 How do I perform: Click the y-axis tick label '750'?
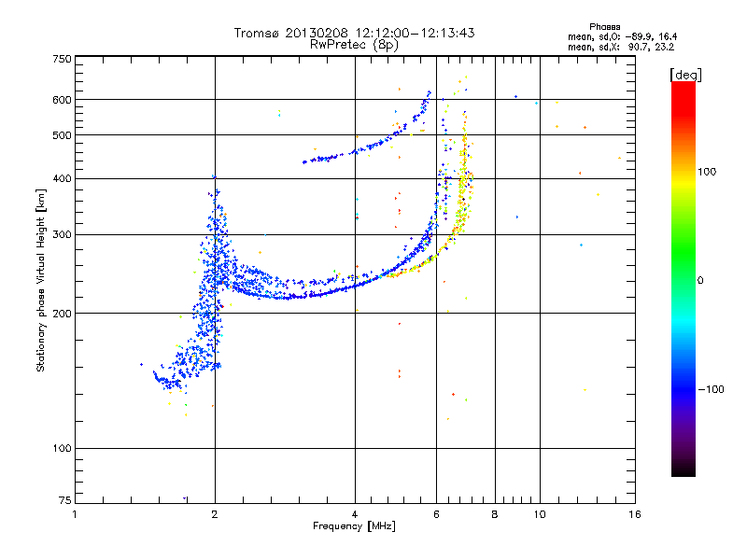[x=62, y=59]
